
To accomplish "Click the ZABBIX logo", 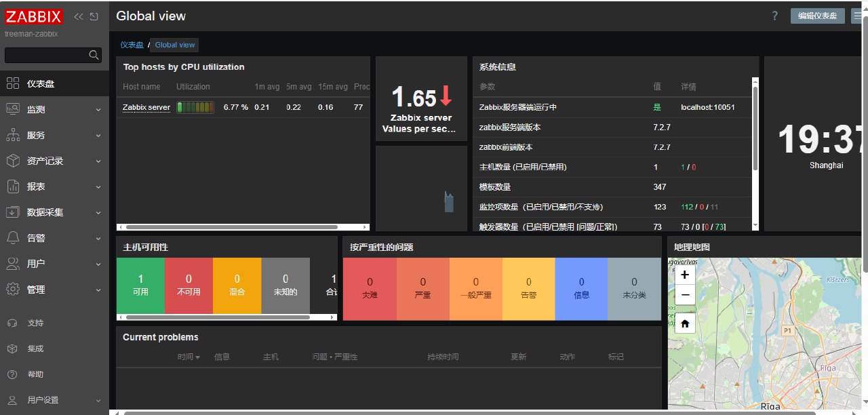I will [34, 17].
